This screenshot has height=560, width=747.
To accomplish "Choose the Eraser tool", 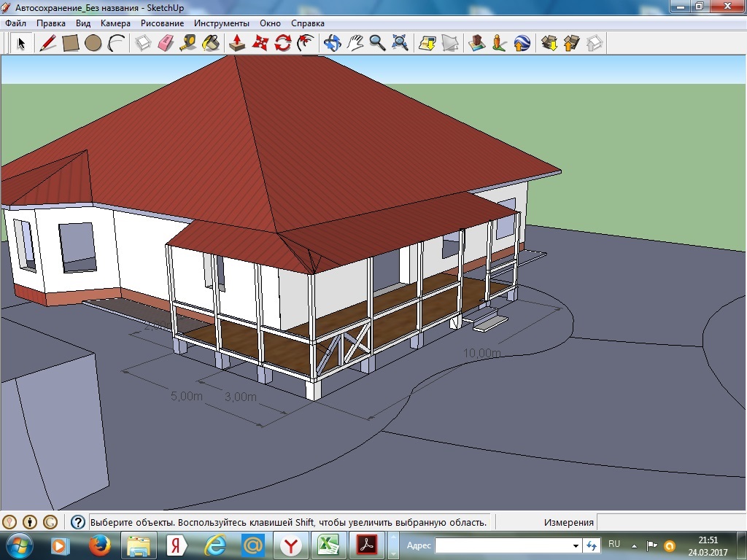I will point(165,43).
